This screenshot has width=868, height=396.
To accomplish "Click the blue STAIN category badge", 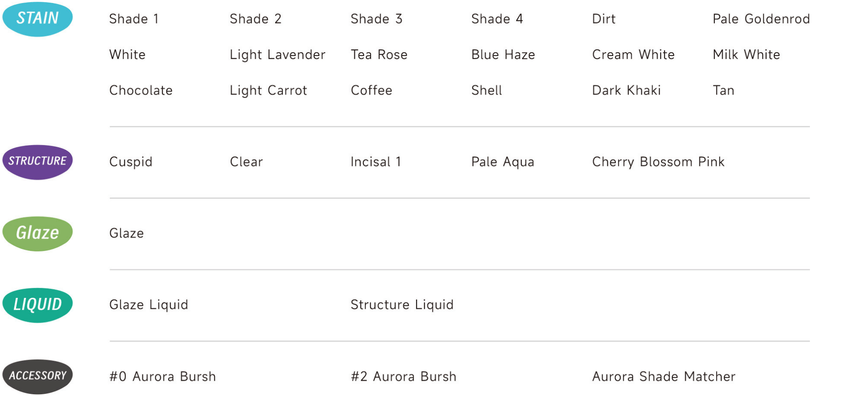I will click(38, 19).
